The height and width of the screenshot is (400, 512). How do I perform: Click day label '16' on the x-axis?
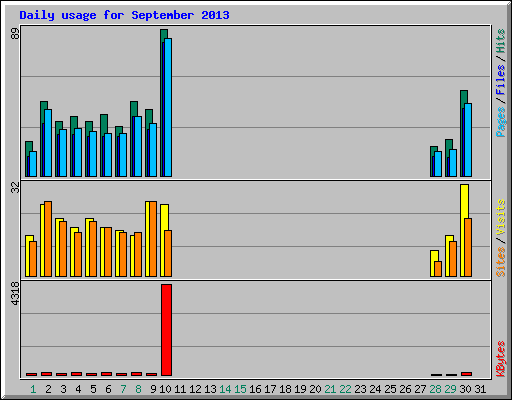tap(255, 389)
